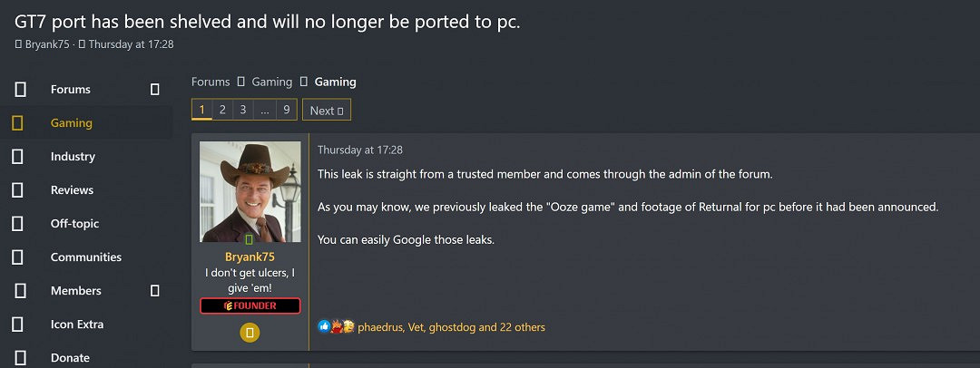View the list of users who reacted
Screen dimensions: 980x368
(x=451, y=327)
